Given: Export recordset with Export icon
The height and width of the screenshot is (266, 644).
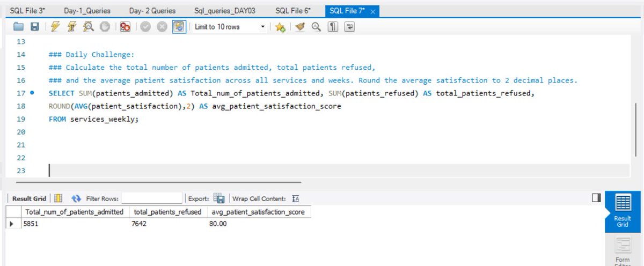Looking at the screenshot, I should pos(219,198).
